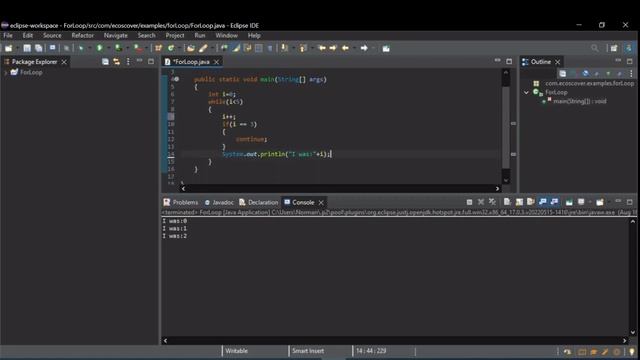Expand the ForLoop project in the Package Explorer
This screenshot has width=640, height=360.
pyautogui.click(x=5, y=73)
